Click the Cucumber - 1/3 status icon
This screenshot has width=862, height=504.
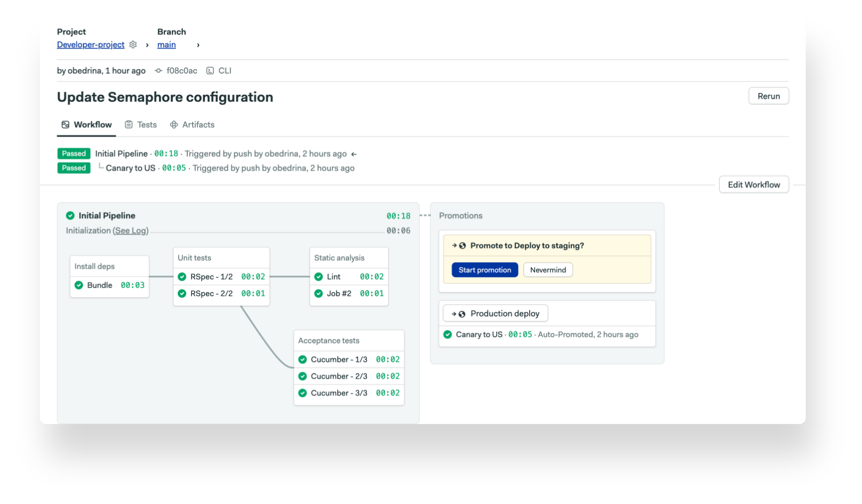tap(302, 359)
